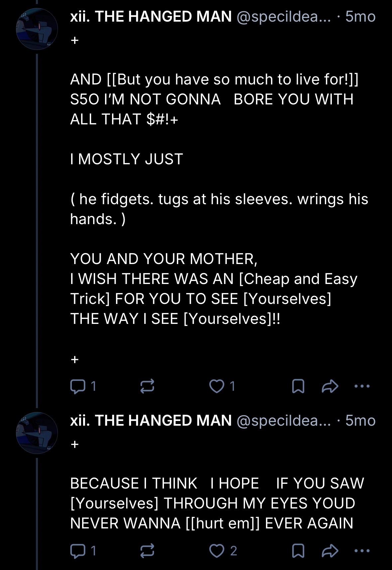
Task: Share the first tweet via arrow icon
Action: tap(330, 386)
